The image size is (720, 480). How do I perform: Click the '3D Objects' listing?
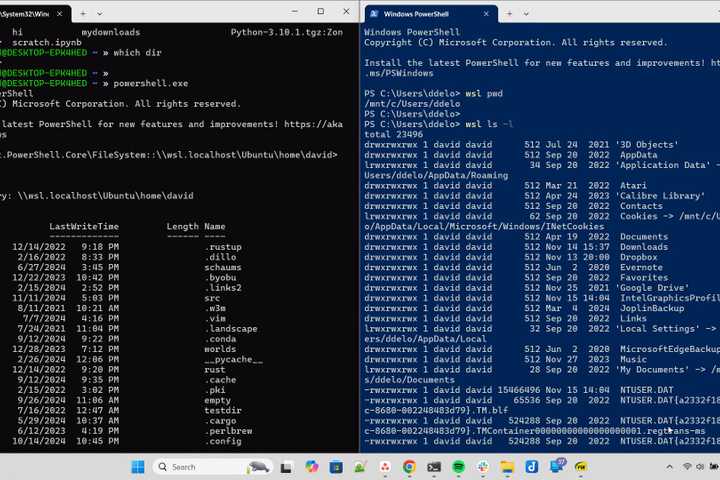(x=648, y=145)
